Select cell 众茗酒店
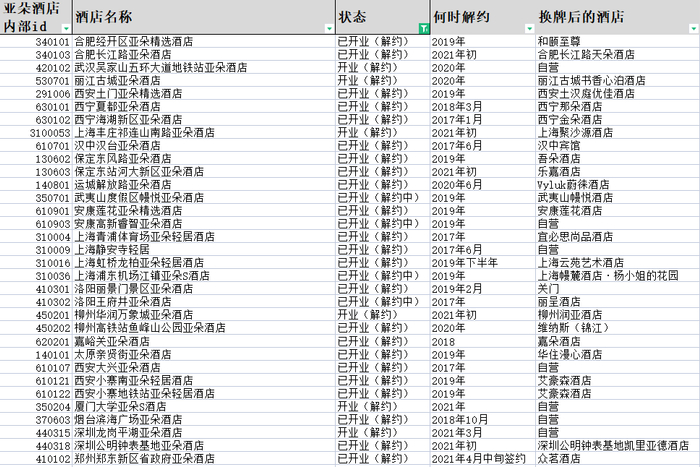The width and height of the screenshot is (700, 467). 618,458
